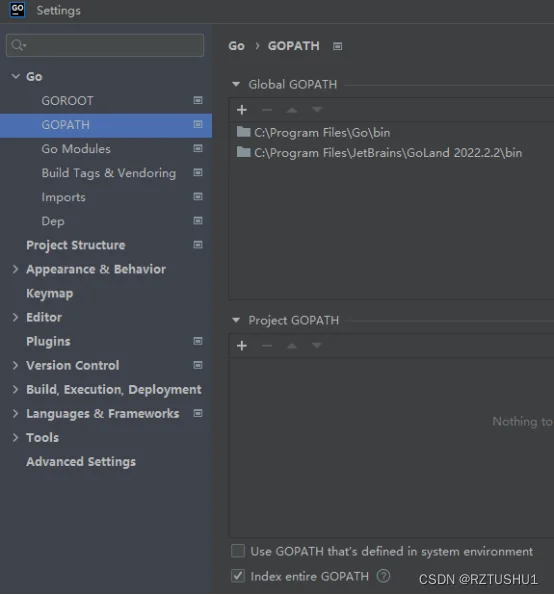Expand the Tools section
Viewport: 554px width, 595px height.
[x=16, y=438]
